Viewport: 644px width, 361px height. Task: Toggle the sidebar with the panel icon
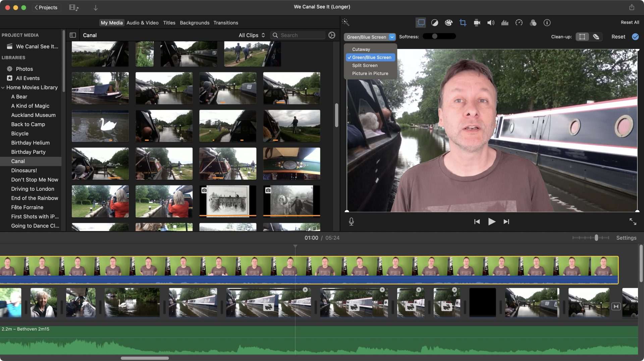(x=72, y=35)
